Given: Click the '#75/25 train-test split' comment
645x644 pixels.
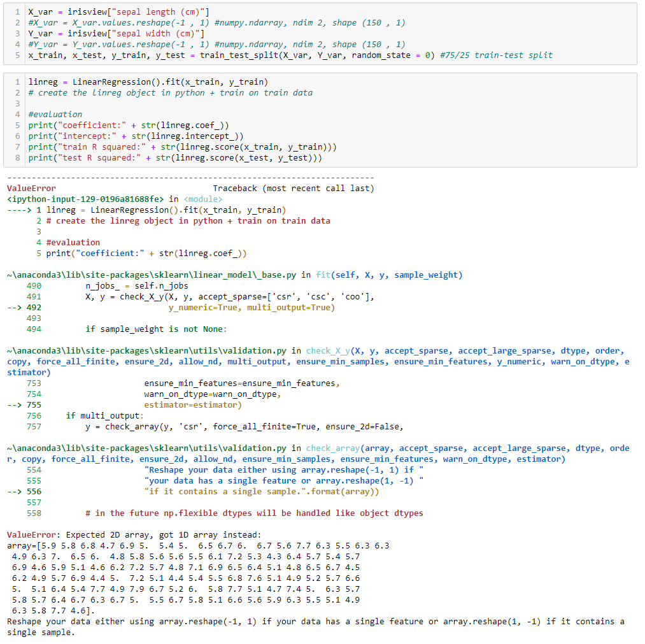Looking at the screenshot, I should coord(496,55).
